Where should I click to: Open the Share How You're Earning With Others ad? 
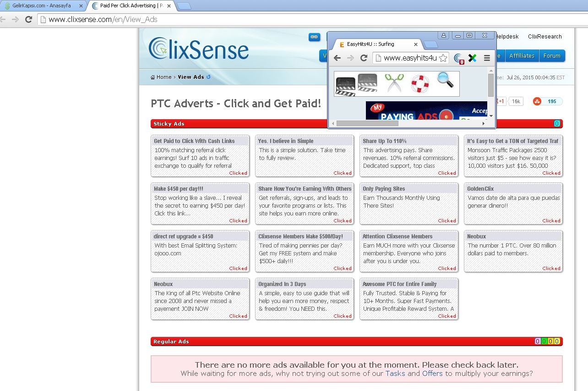point(304,204)
